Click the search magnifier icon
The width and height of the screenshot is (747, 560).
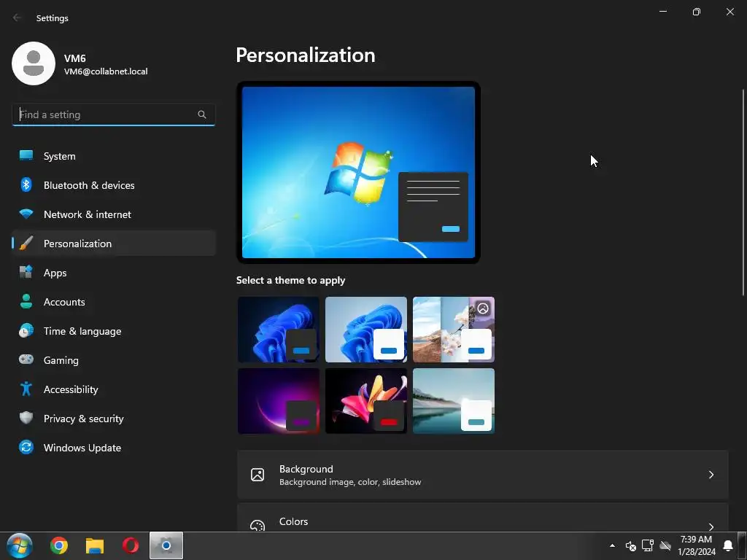202,114
